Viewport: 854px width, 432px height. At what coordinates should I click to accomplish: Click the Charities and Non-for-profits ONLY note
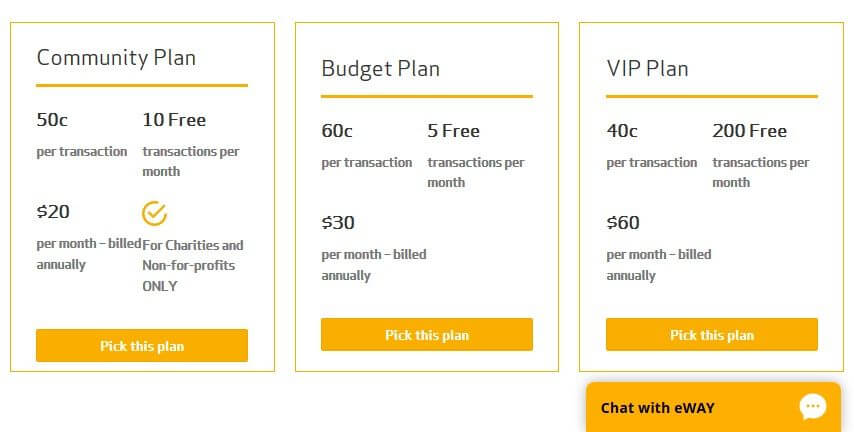(193, 265)
